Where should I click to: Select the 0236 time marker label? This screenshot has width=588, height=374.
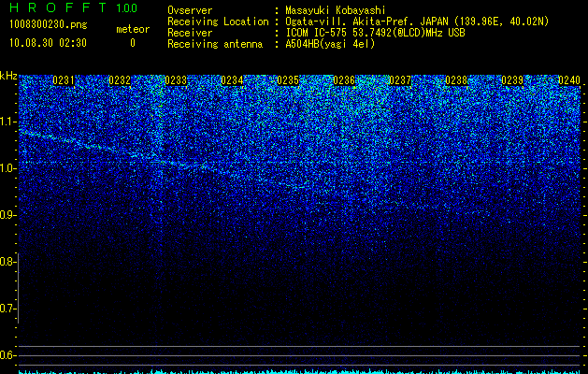point(344,80)
